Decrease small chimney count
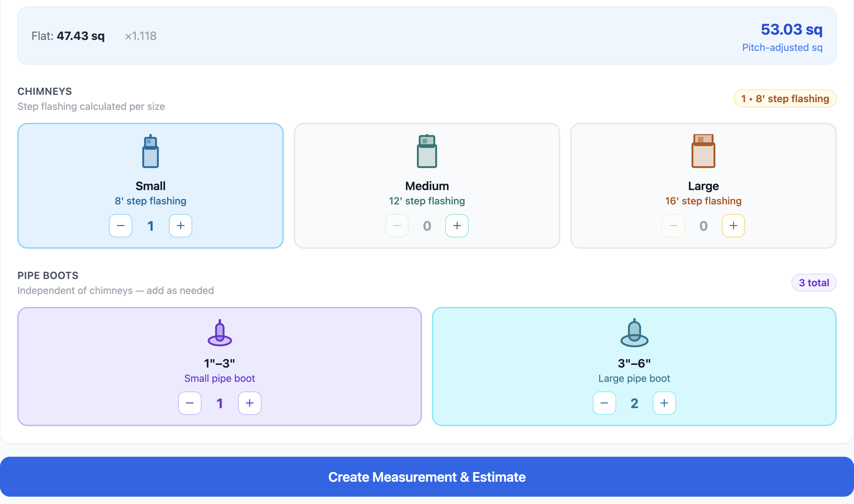854x504 pixels. pyautogui.click(x=121, y=225)
